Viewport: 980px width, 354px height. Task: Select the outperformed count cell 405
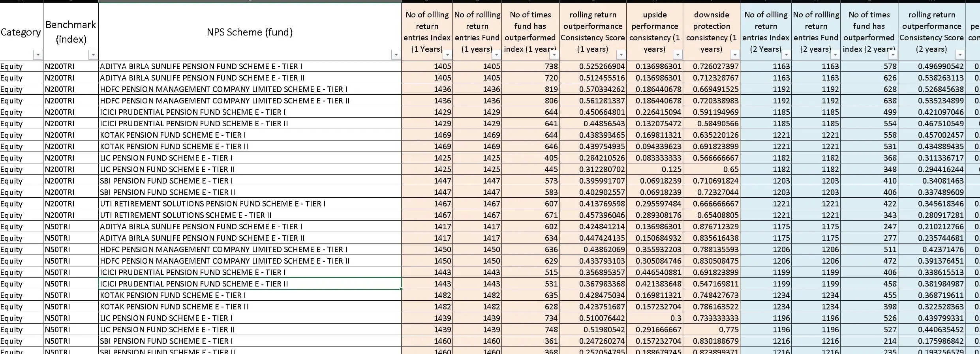coord(531,158)
